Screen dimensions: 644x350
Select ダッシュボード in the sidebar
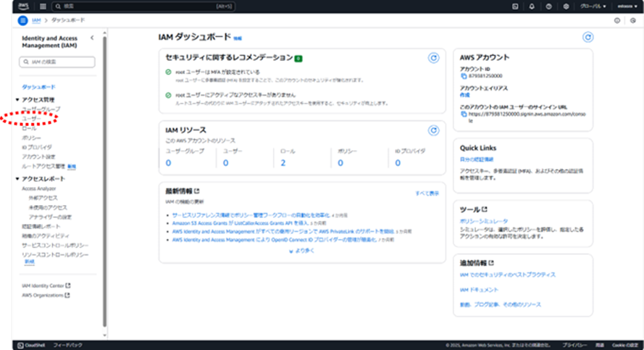click(38, 87)
